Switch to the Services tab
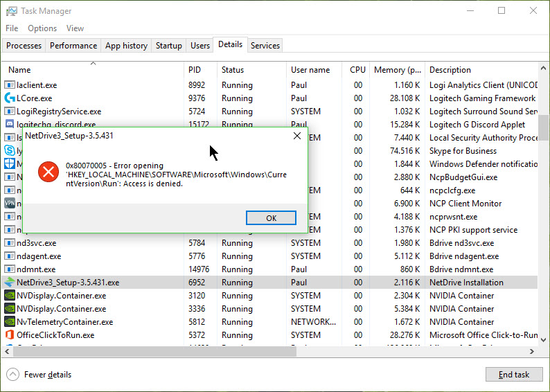Screen dimensions: 550x392 pos(265,46)
